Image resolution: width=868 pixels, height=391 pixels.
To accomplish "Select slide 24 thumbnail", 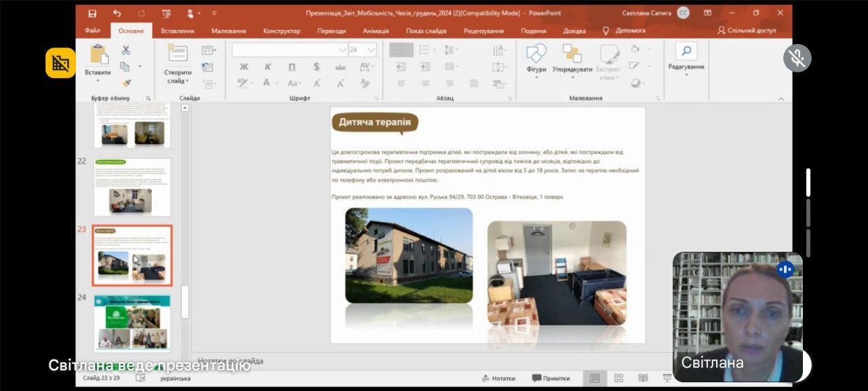I will pyautogui.click(x=132, y=322).
